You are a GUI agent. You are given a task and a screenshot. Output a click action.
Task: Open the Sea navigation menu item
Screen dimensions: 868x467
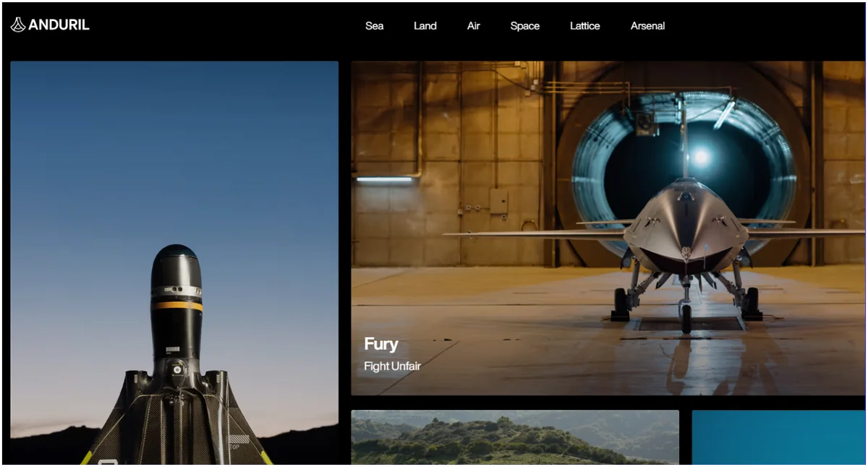(374, 26)
